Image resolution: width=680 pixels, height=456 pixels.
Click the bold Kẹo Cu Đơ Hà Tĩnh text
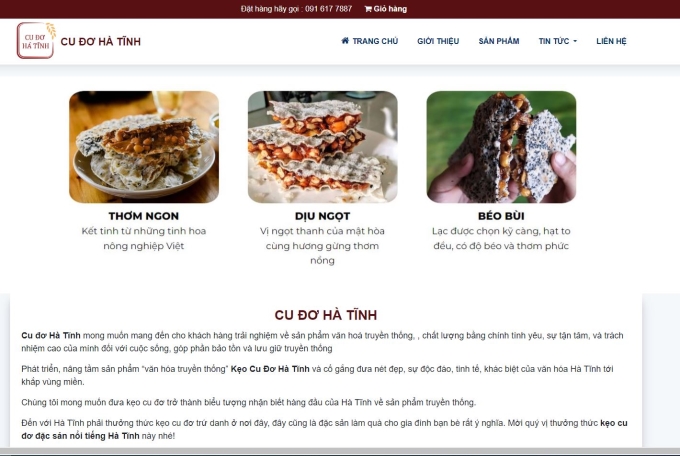click(270, 369)
